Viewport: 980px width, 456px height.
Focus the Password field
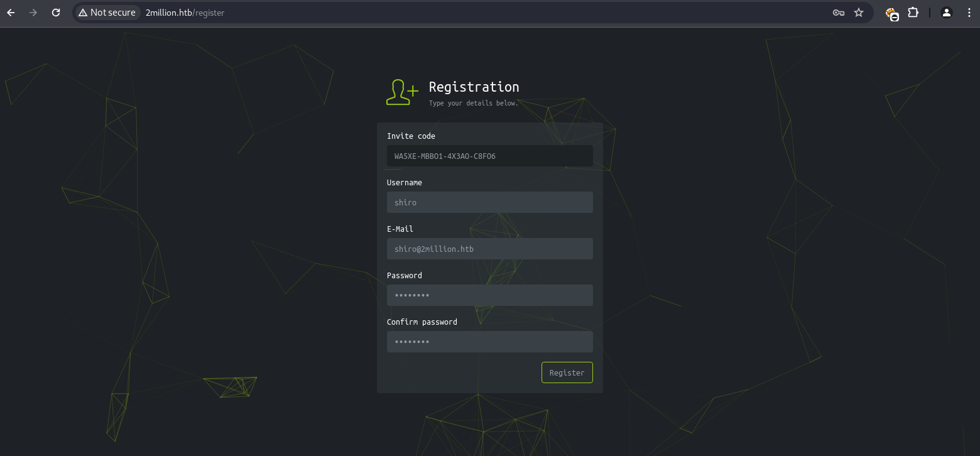point(489,295)
